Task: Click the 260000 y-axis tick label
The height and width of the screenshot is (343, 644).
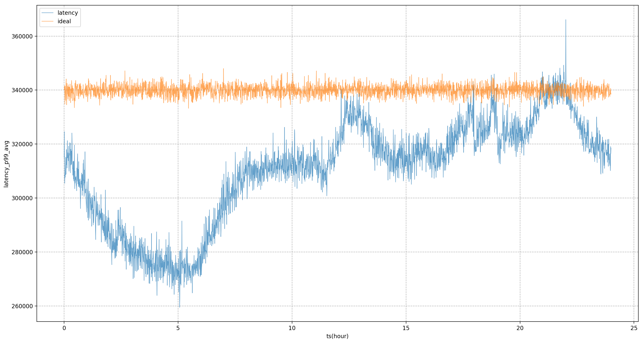Action: (22, 306)
